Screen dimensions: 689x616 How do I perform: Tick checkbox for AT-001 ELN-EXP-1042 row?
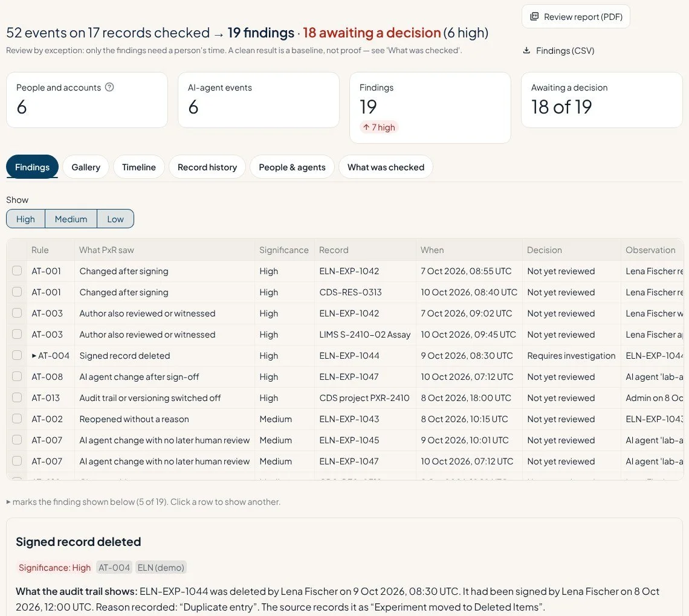[17, 271]
